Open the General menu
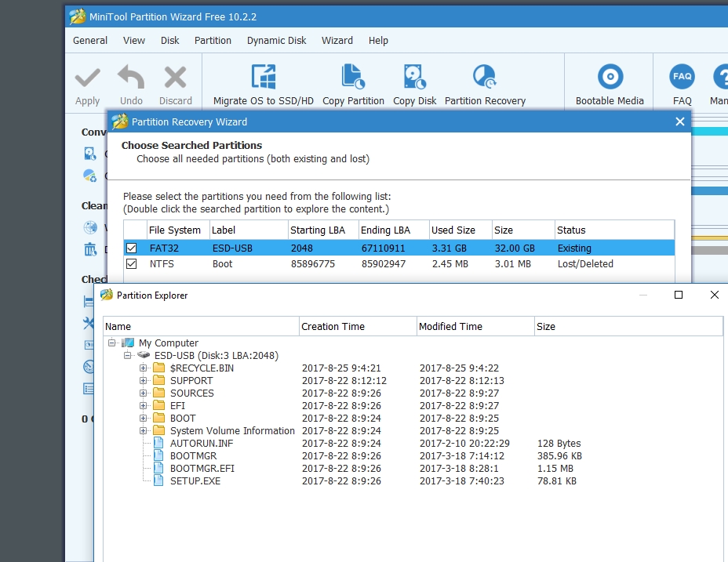This screenshot has width=728, height=562. 90,41
